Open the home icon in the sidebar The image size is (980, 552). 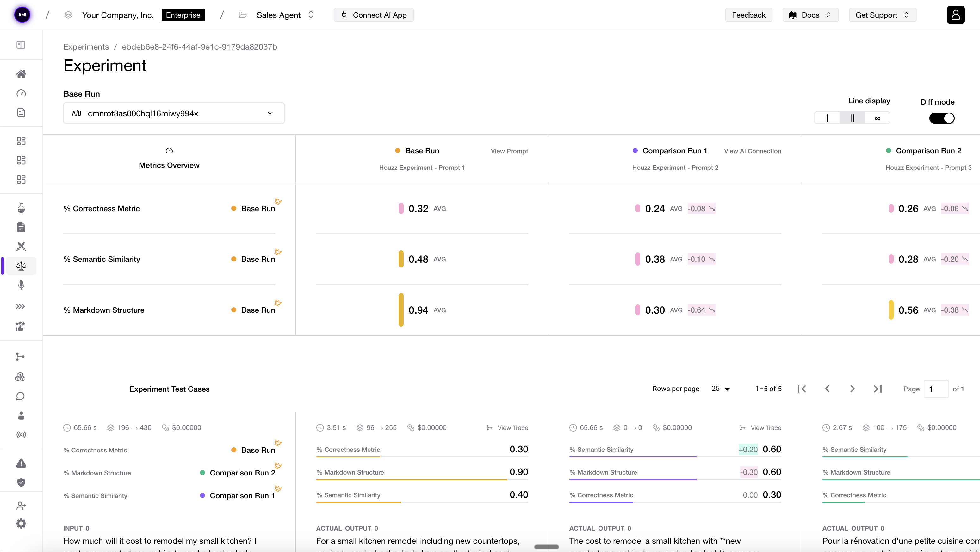tap(21, 73)
